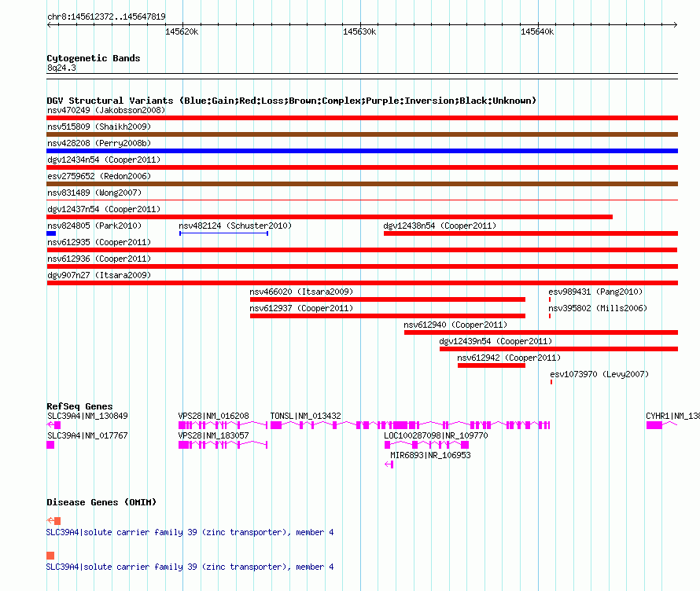Click the ruler's left arrow end

pos(49,24)
